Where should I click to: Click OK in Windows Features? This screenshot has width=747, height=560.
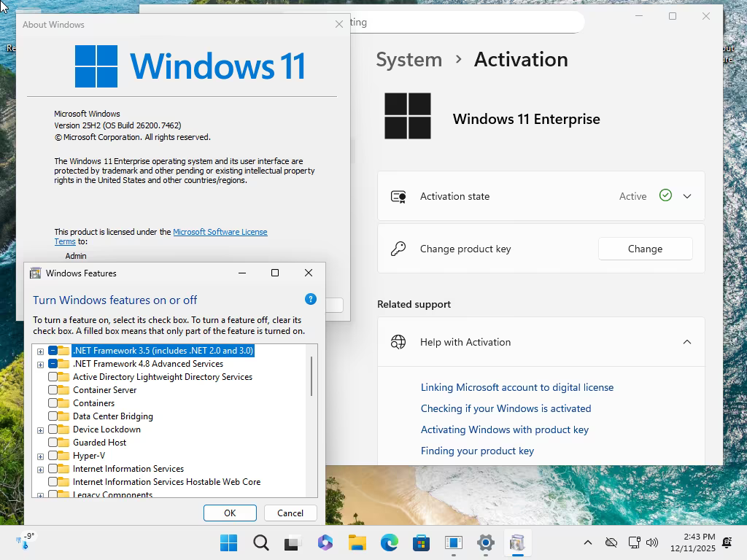(x=230, y=513)
